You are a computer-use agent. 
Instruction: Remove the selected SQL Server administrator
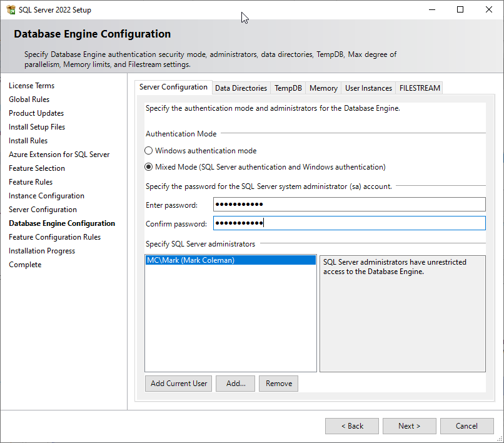click(x=278, y=384)
